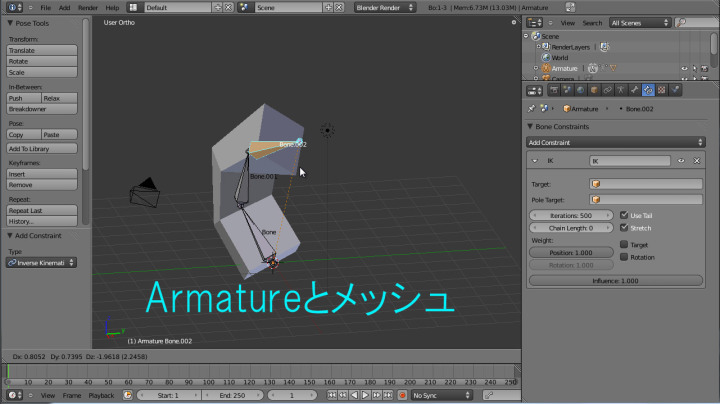The width and height of the screenshot is (720, 404).
Task: Collapse the Bone Constraints panel
Action: click(x=530, y=127)
